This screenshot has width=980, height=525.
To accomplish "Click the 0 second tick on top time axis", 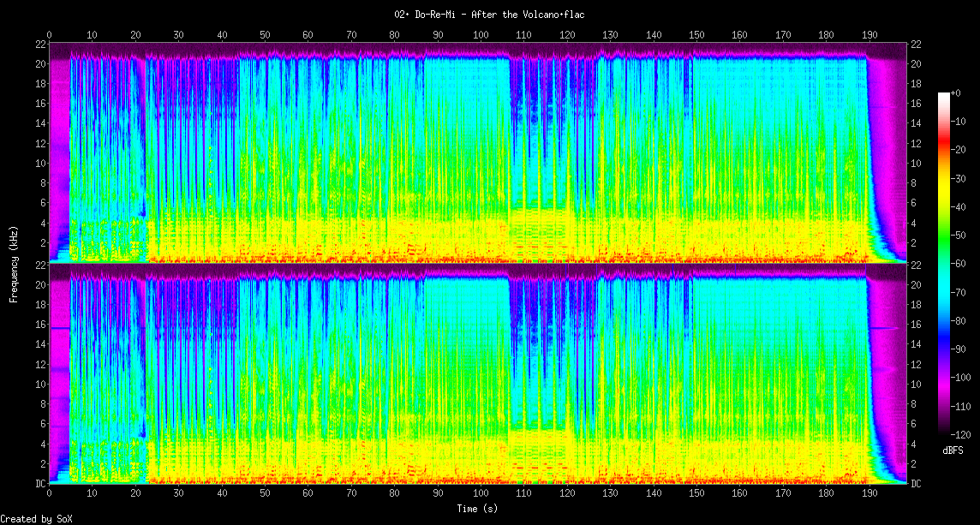I will coord(49,35).
